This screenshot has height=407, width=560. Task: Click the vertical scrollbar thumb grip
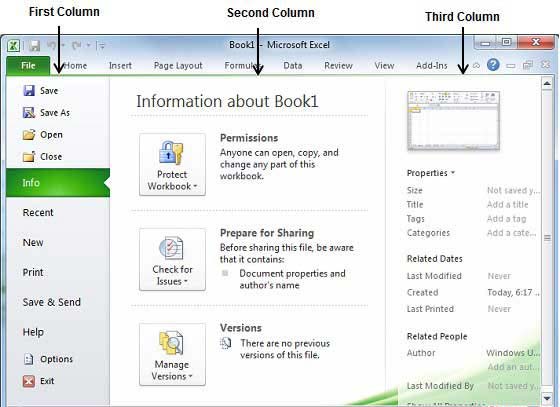(547, 238)
